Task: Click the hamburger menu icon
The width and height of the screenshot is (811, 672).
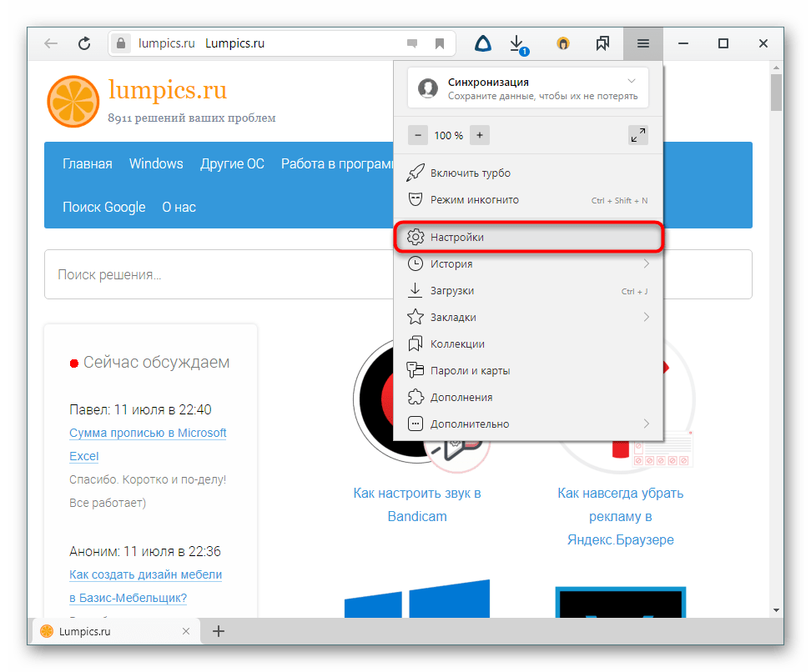Action: [x=642, y=43]
